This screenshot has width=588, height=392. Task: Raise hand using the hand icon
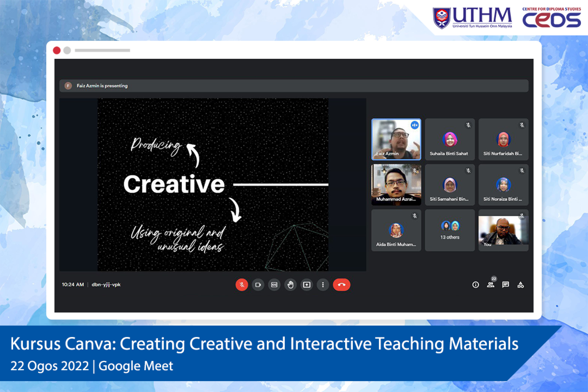pyautogui.click(x=290, y=284)
